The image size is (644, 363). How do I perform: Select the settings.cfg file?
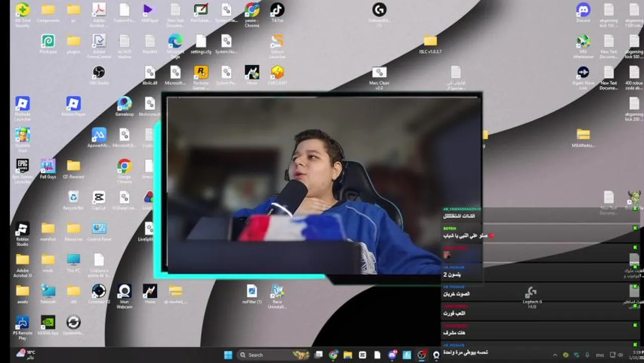201,44
